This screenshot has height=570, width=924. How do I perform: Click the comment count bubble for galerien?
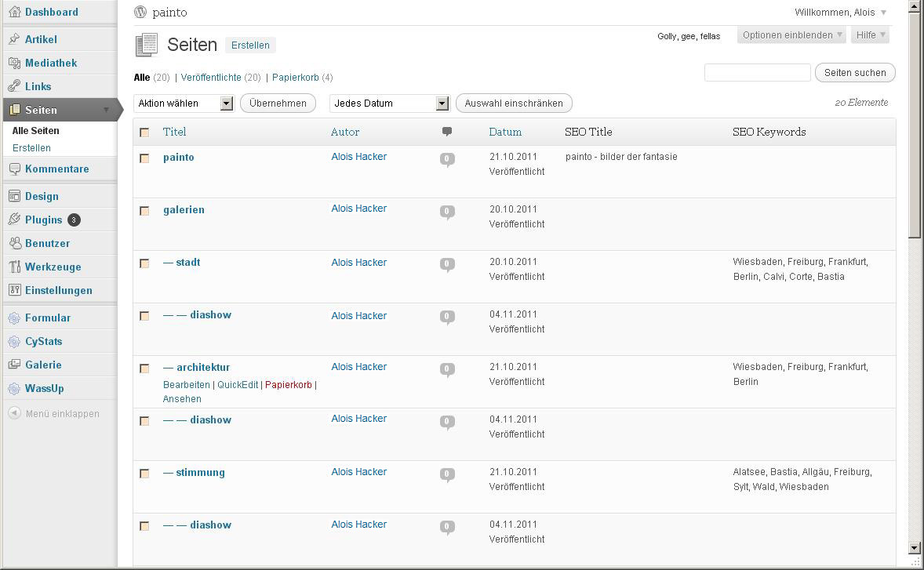(x=447, y=212)
